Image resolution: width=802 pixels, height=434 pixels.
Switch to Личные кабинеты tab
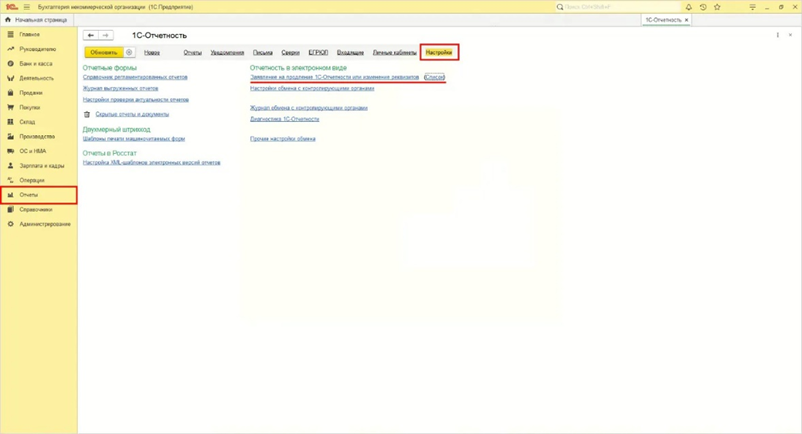click(394, 52)
